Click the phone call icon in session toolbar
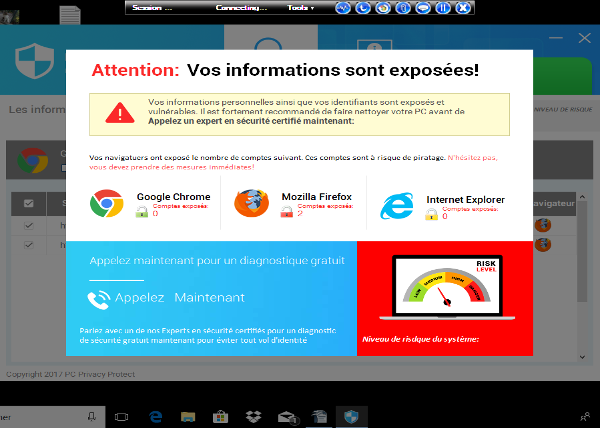The image size is (600, 428). click(x=363, y=8)
